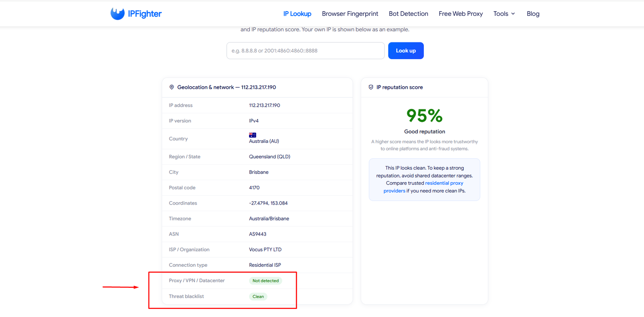Select postal code 4170
Screen dimensions: 644x317
click(x=254, y=188)
